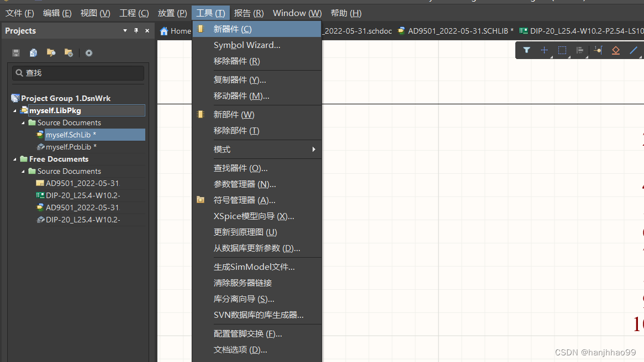Click into the 查找 search field
Viewport: 644px width, 362px height.
coord(78,73)
